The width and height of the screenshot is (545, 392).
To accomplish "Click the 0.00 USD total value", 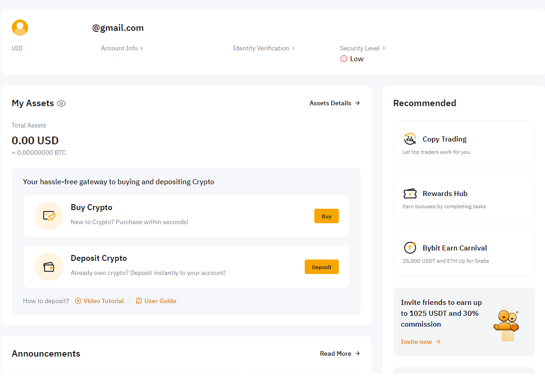I will pyautogui.click(x=35, y=140).
